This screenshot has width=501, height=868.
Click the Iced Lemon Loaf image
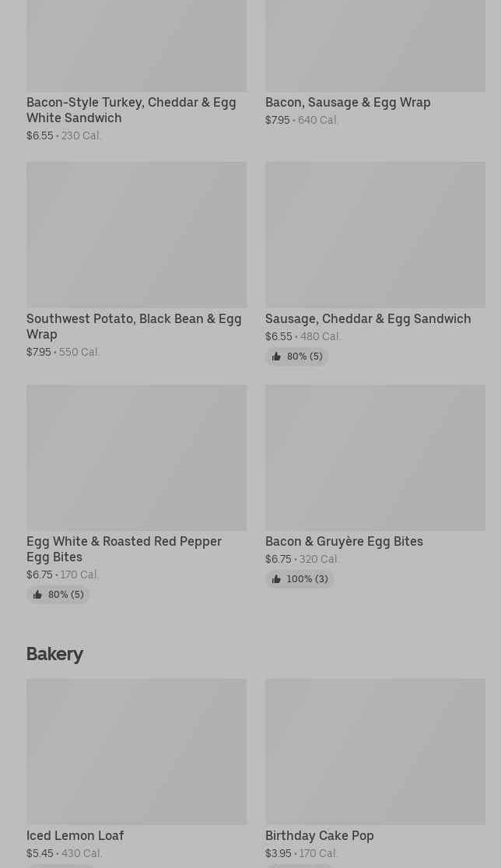coord(137,752)
